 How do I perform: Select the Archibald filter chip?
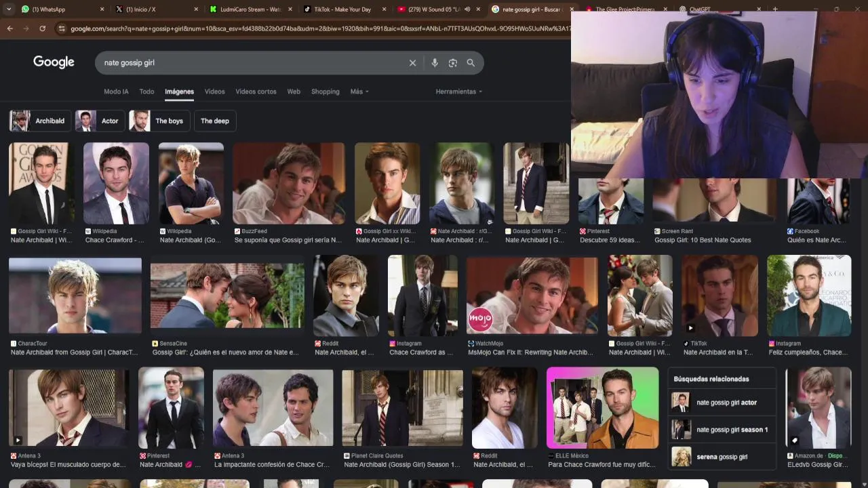tap(40, 121)
